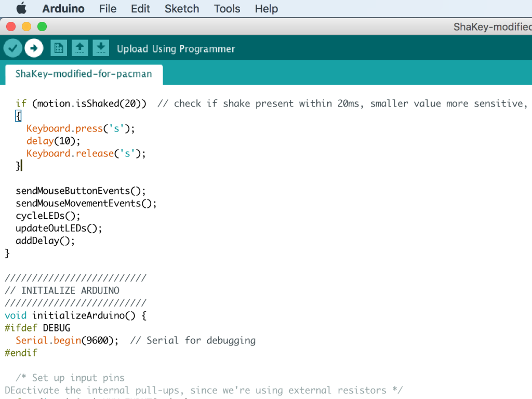Click the Keyboard.release('s') line
The width and height of the screenshot is (532, 399).
pyautogui.click(x=86, y=153)
